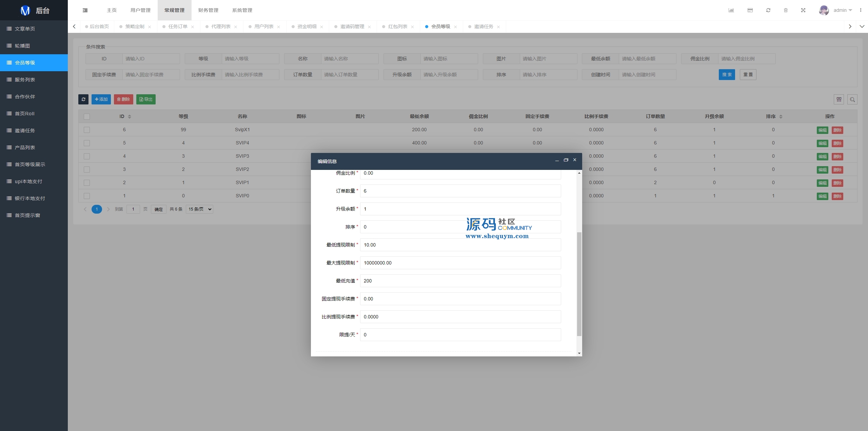Image resolution: width=868 pixels, height=431 pixels.
Task: Close the 邀请任务 tab
Action: pyautogui.click(x=498, y=27)
